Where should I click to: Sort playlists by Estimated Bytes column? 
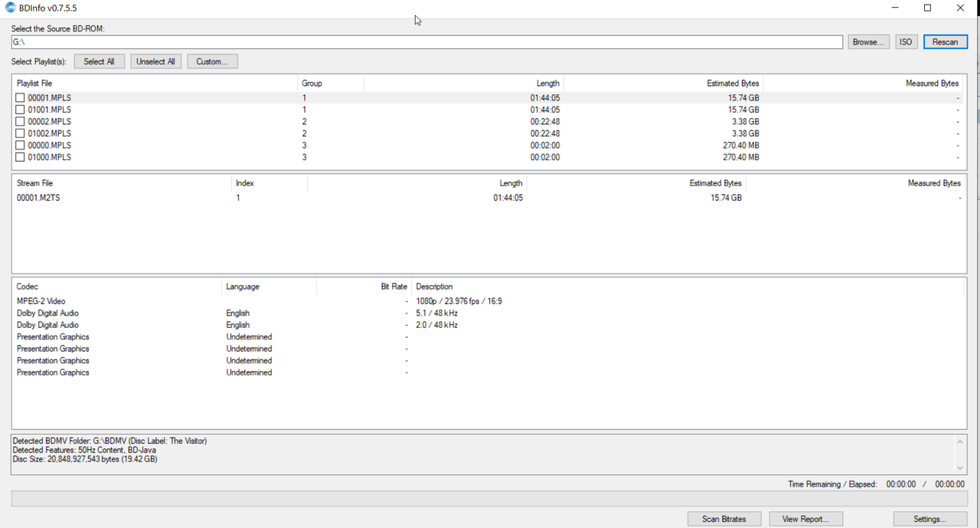point(663,83)
